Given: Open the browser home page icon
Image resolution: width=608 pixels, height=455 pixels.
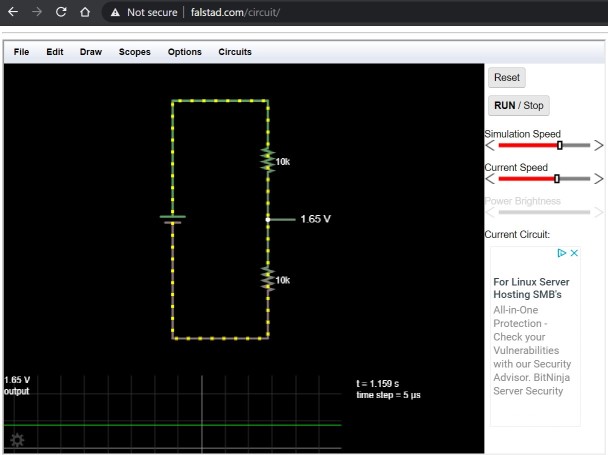Looking at the screenshot, I should [85, 12].
